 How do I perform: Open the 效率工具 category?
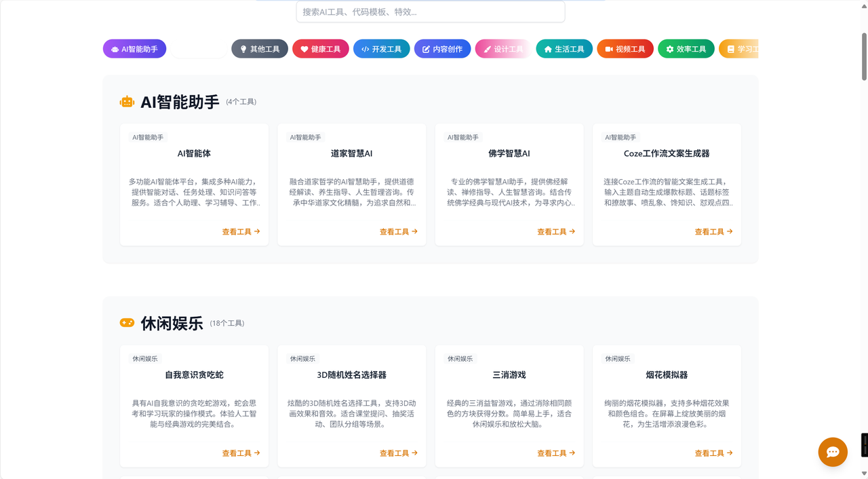coord(686,49)
